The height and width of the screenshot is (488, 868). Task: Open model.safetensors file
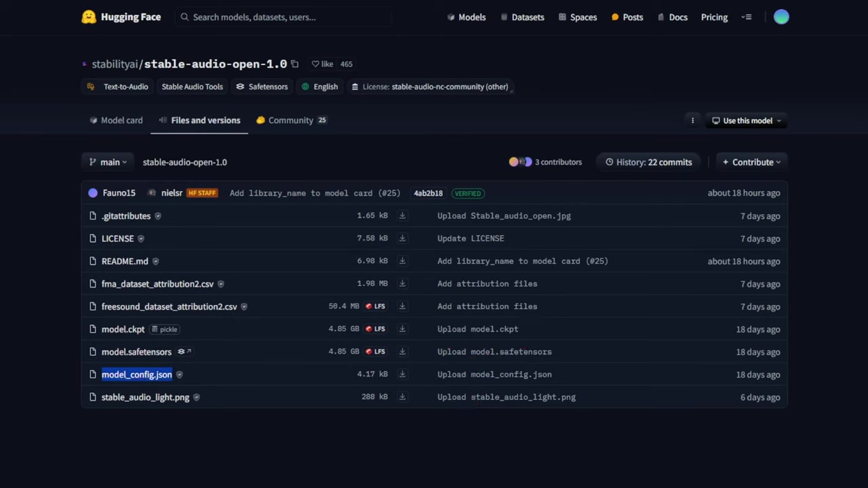pos(136,352)
